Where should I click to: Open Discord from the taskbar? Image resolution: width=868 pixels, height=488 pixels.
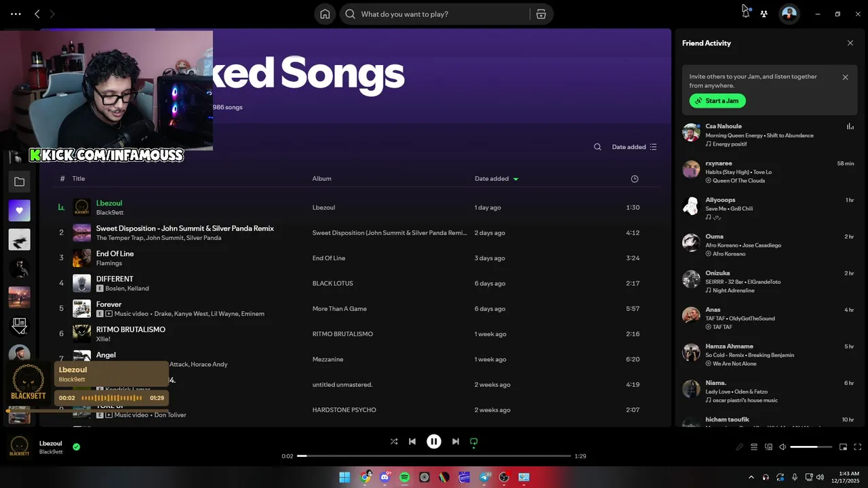point(385,477)
